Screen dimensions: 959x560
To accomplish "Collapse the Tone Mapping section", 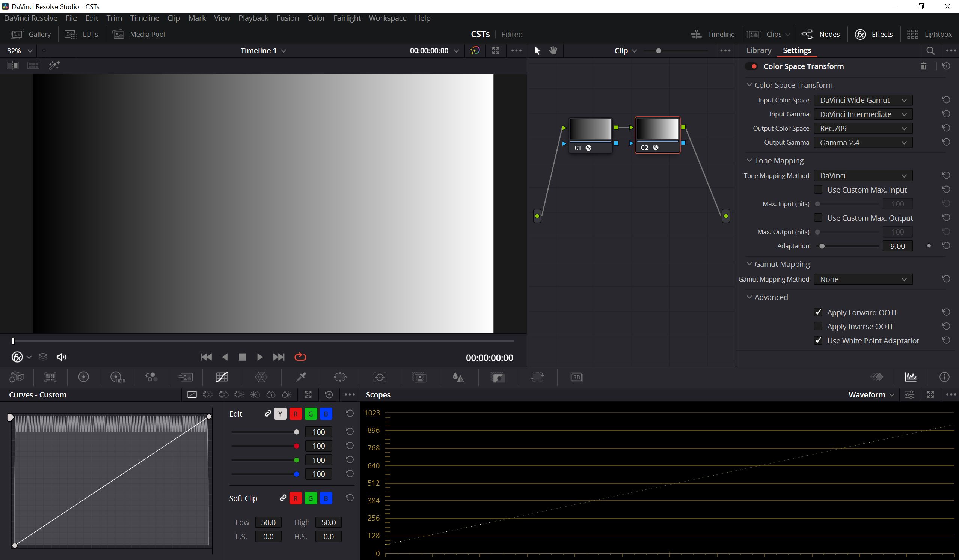I will click(749, 161).
